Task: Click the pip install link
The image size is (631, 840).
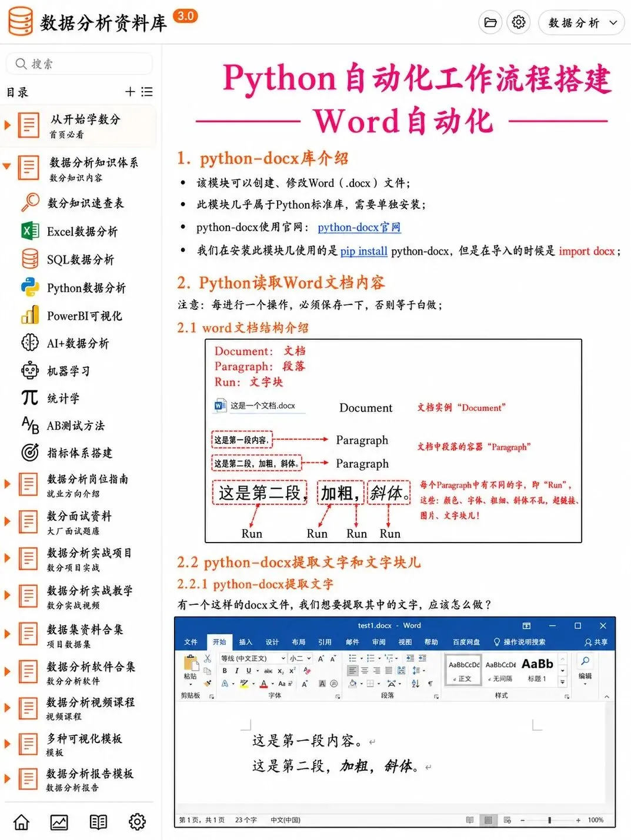Action: tap(364, 251)
